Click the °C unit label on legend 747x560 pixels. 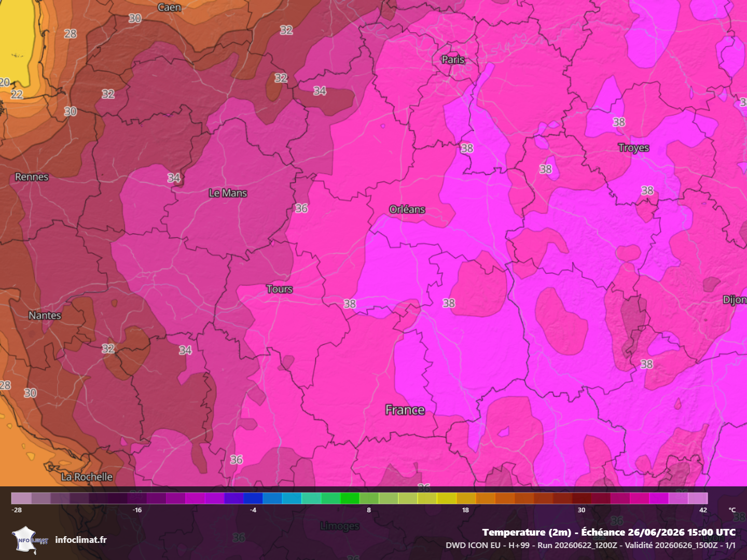click(x=732, y=510)
